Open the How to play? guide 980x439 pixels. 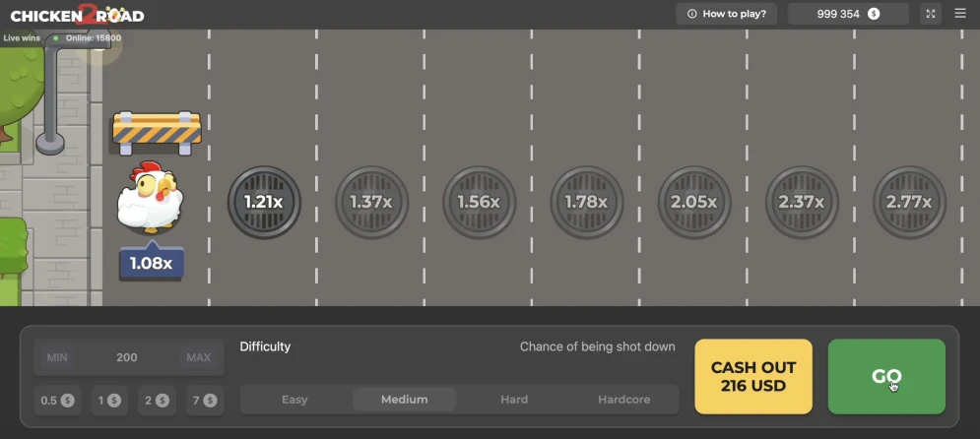pyautogui.click(x=727, y=14)
